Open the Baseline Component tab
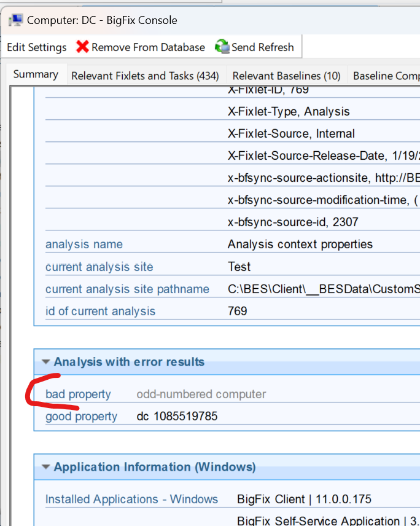420x526 pixels. pyautogui.click(x=384, y=76)
